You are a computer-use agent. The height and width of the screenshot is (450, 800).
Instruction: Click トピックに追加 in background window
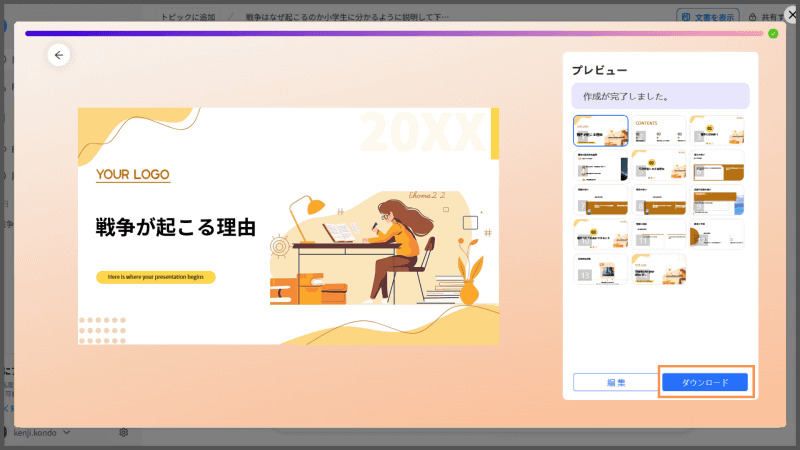(x=188, y=17)
